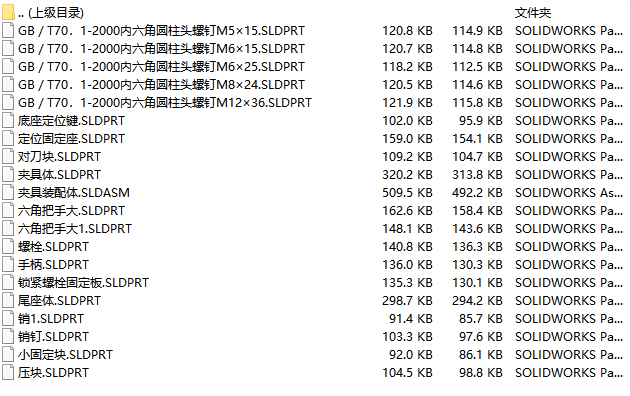The image size is (630, 396).
Task: Select the M8×24 screw part file
Action: 161,84
